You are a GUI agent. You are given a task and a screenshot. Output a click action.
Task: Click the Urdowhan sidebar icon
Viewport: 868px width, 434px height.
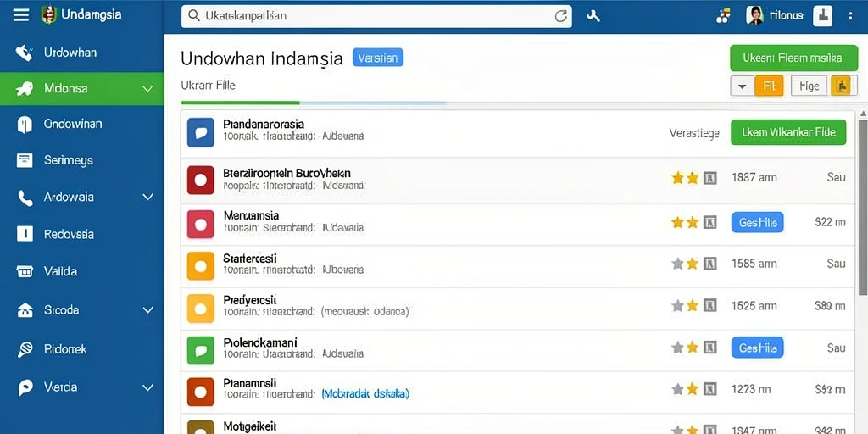[x=24, y=53]
